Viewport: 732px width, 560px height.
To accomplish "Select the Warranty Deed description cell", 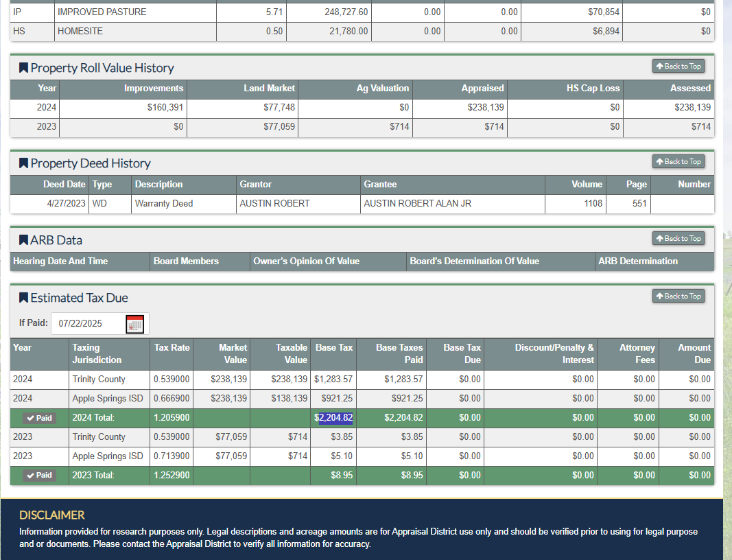I will click(164, 204).
